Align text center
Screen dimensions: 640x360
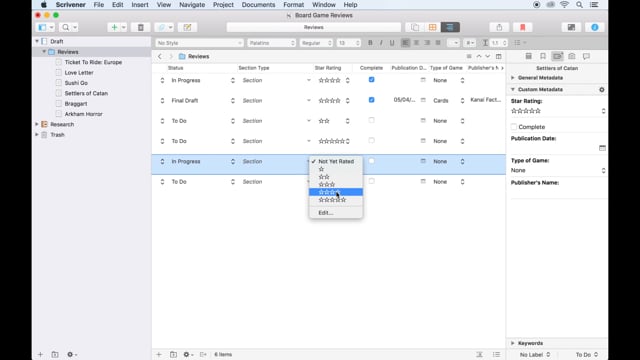416,43
